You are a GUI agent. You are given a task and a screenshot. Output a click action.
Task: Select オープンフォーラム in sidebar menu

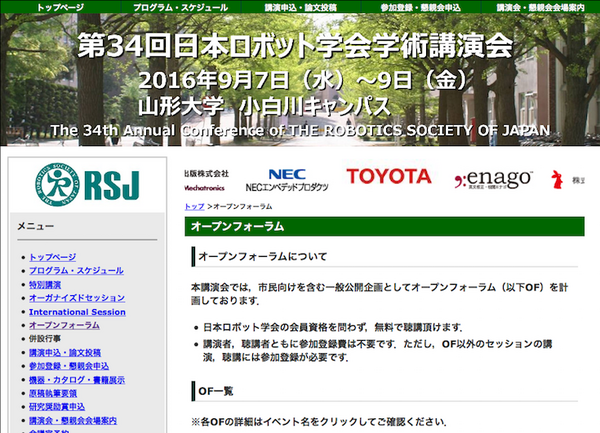pyautogui.click(x=64, y=325)
